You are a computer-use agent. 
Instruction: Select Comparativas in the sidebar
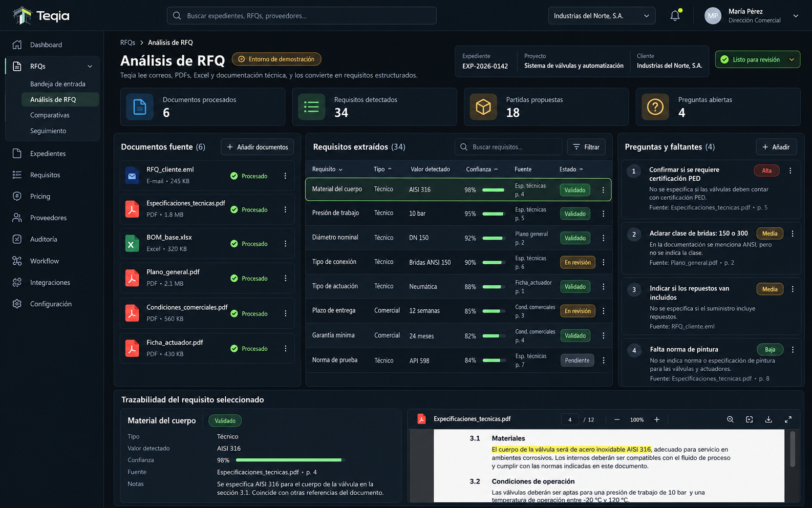(50, 115)
